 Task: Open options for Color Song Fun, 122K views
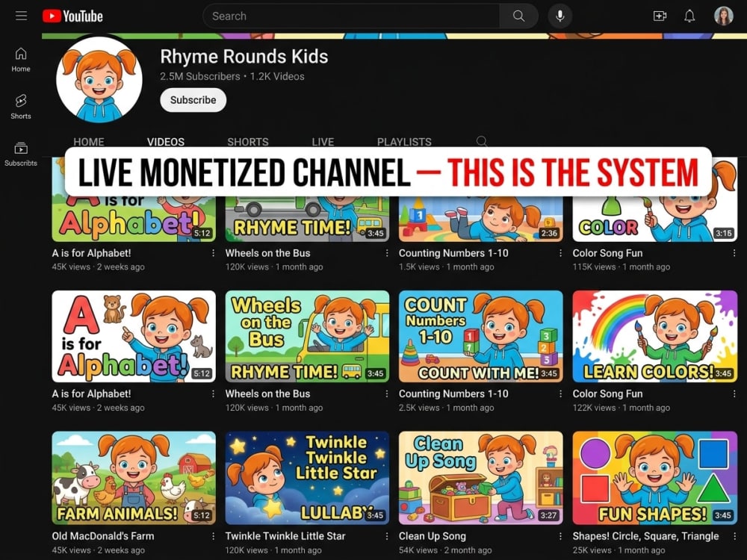coord(734,393)
